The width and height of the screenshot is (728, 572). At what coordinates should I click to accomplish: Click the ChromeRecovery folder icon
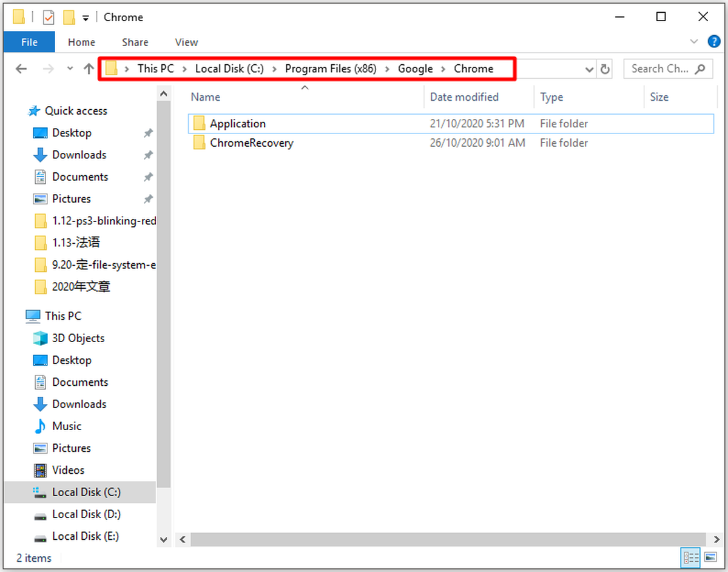[200, 143]
